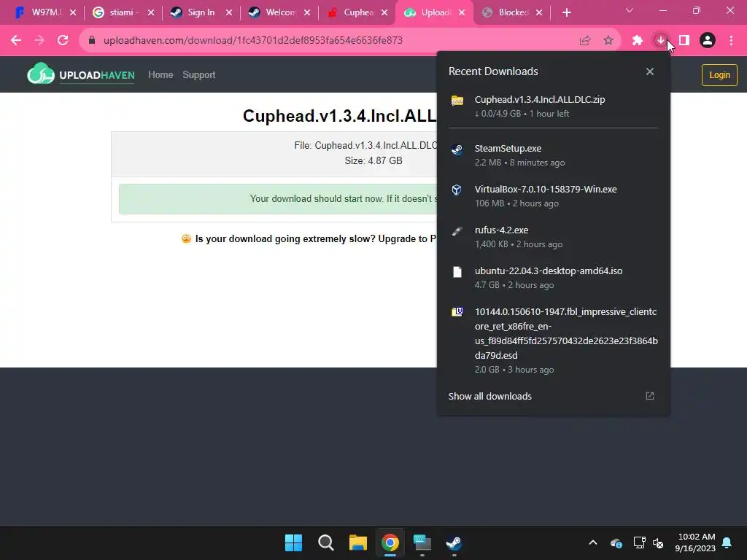Open rufus-4.2.exe from downloads

click(x=554, y=237)
